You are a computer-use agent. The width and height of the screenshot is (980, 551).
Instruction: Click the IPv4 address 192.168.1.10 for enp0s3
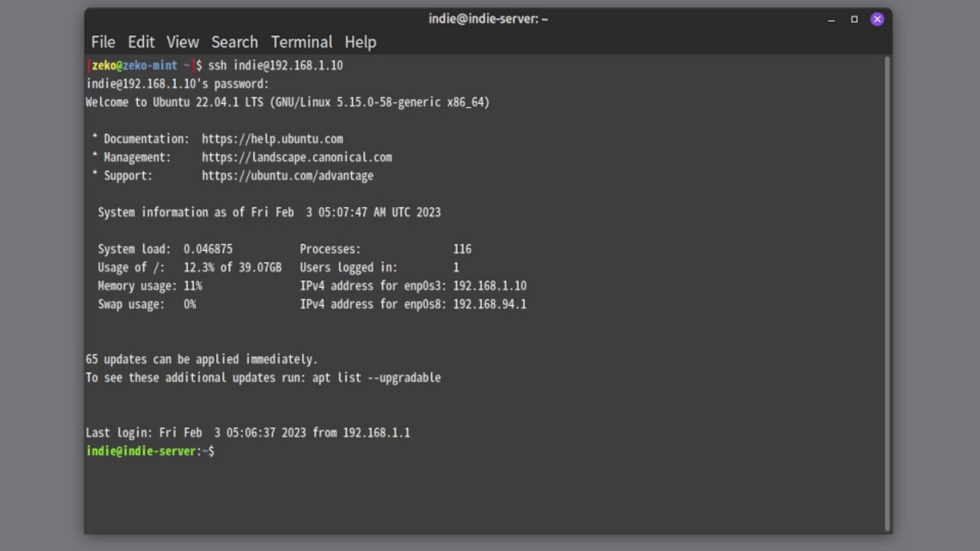click(x=489, y=285)
